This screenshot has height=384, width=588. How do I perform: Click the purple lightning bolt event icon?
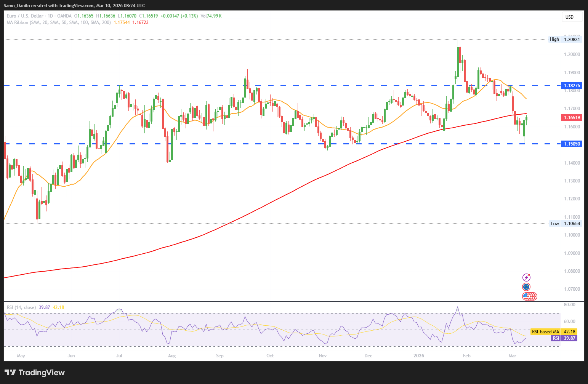click(526, 277)
